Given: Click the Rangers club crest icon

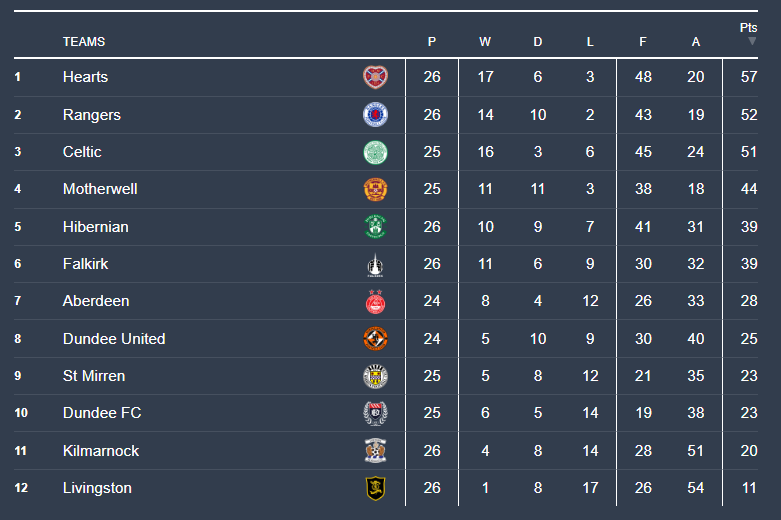Looking at the screenshot, I should [x=375, y=115].
